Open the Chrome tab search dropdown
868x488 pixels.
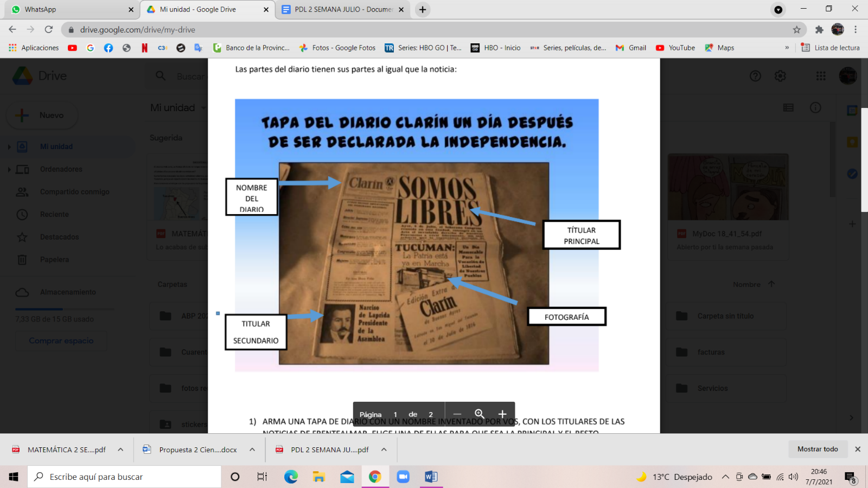click(778, 10)
